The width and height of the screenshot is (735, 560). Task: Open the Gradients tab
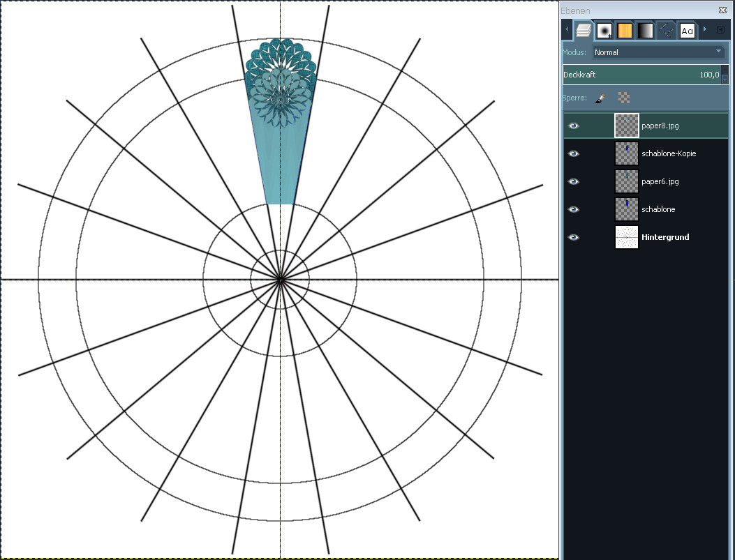pyautogui.click(x=646, y=30)
